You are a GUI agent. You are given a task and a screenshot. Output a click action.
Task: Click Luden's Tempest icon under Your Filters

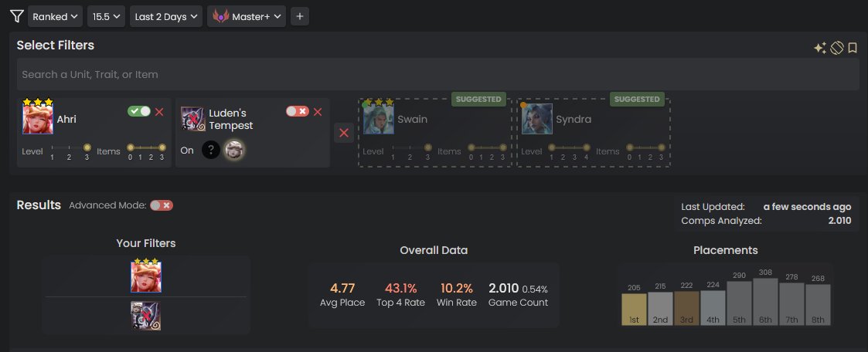[146, 316]
